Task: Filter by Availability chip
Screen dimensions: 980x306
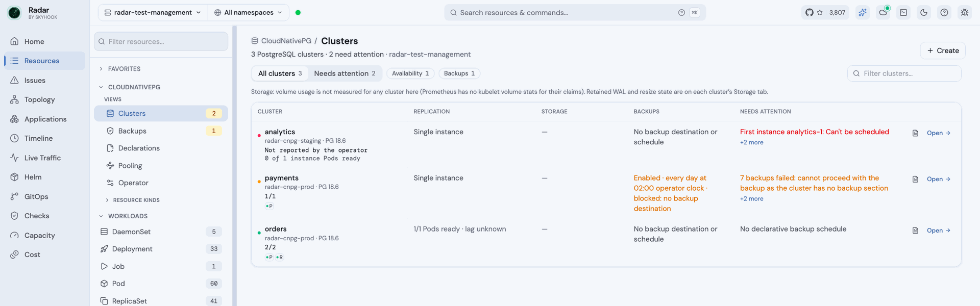Action: (410, 73)
